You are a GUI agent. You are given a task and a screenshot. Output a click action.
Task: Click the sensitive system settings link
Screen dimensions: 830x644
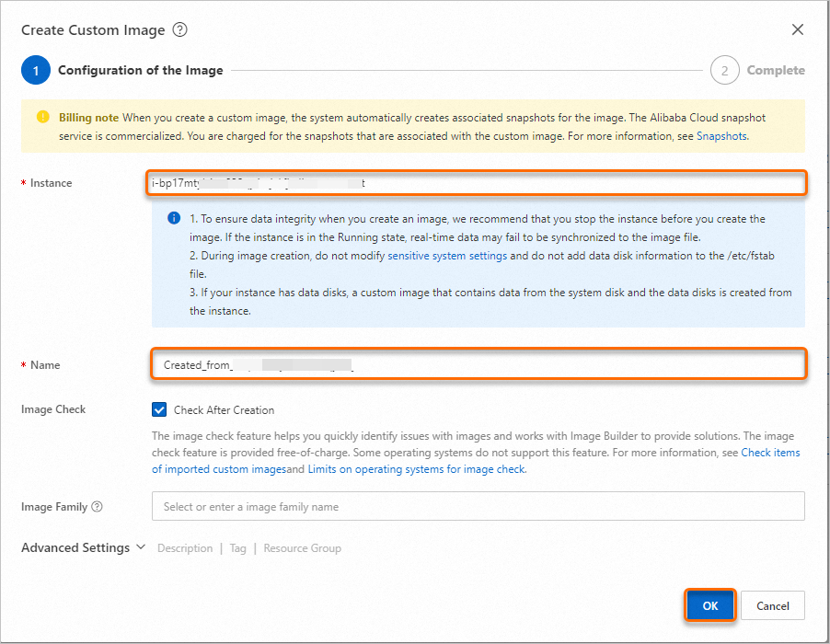(449, 256)
